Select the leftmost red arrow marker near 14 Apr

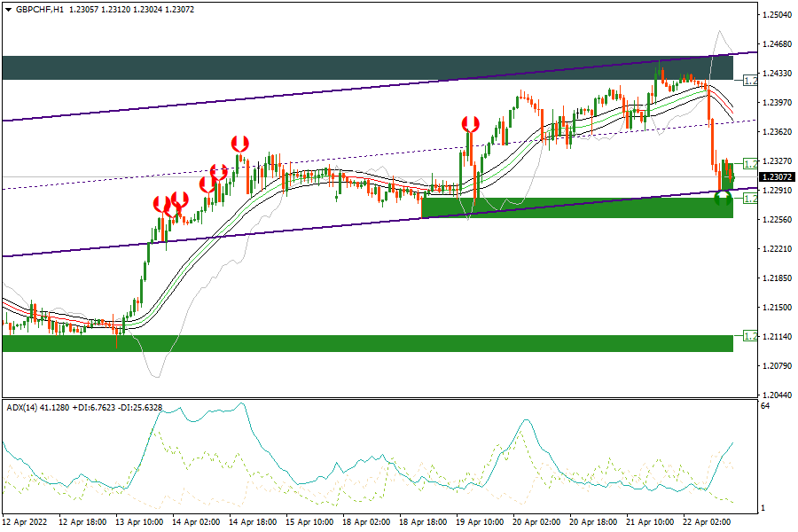pyautogui.click(x=160, y=205)
